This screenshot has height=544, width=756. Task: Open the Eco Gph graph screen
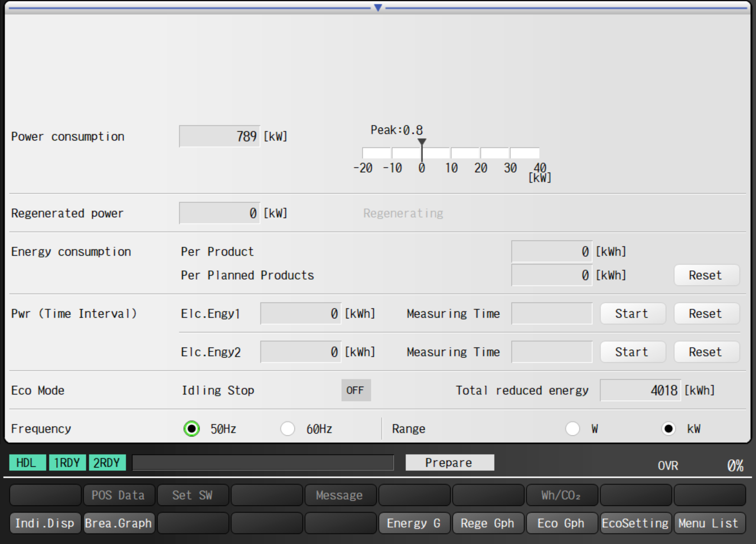tap(561, 523)
